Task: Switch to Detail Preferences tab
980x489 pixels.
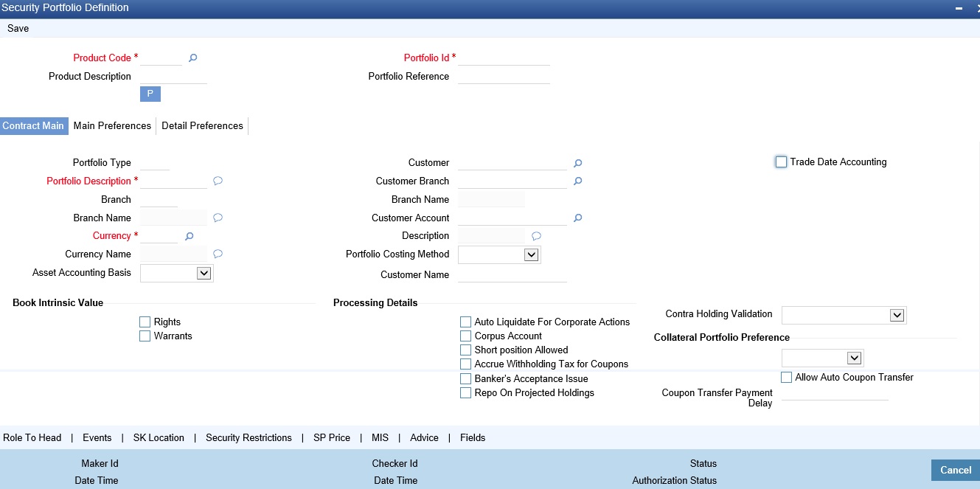Action: coord(203,126)
